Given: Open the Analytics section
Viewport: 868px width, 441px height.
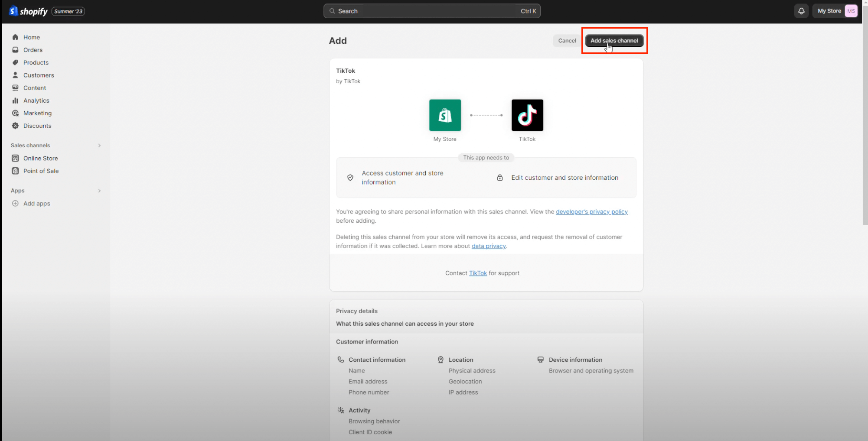Looking at the screenshot, I should pos(36,101).
